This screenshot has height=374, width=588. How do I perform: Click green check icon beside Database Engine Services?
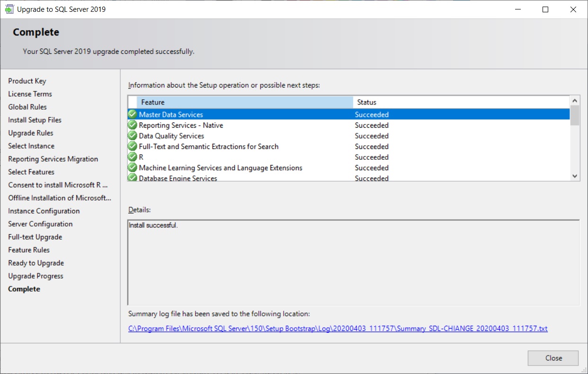pos(133,178)
